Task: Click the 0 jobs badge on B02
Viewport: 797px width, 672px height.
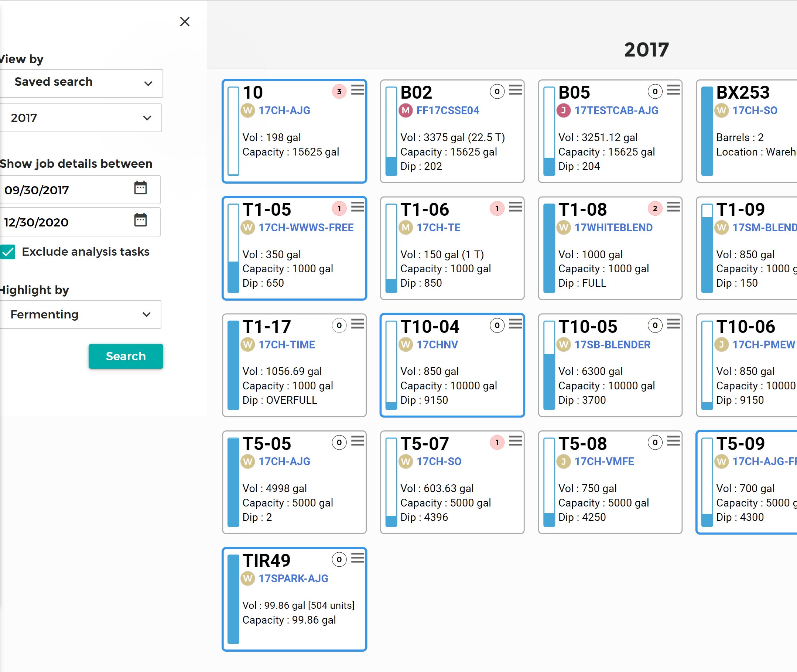Action: [x=497, y=91]
